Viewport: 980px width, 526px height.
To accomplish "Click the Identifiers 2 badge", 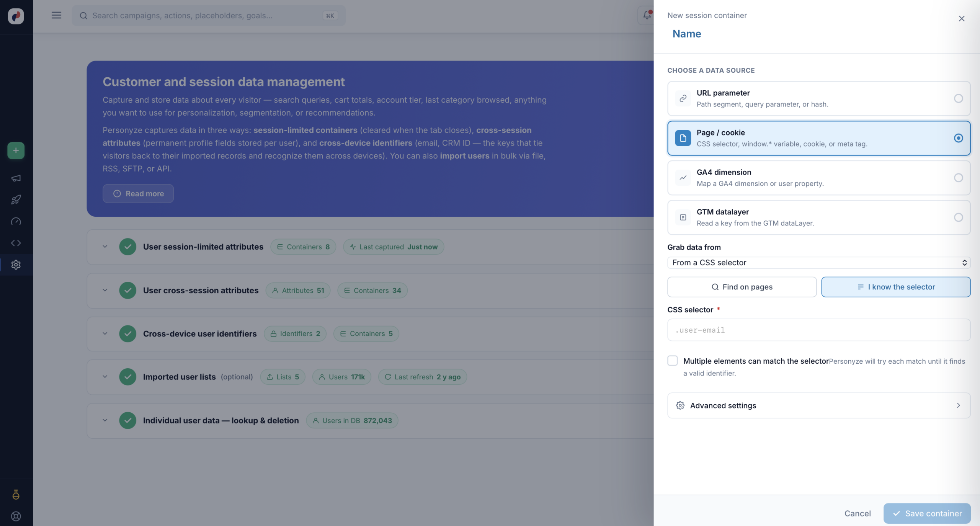I will 295,334.
